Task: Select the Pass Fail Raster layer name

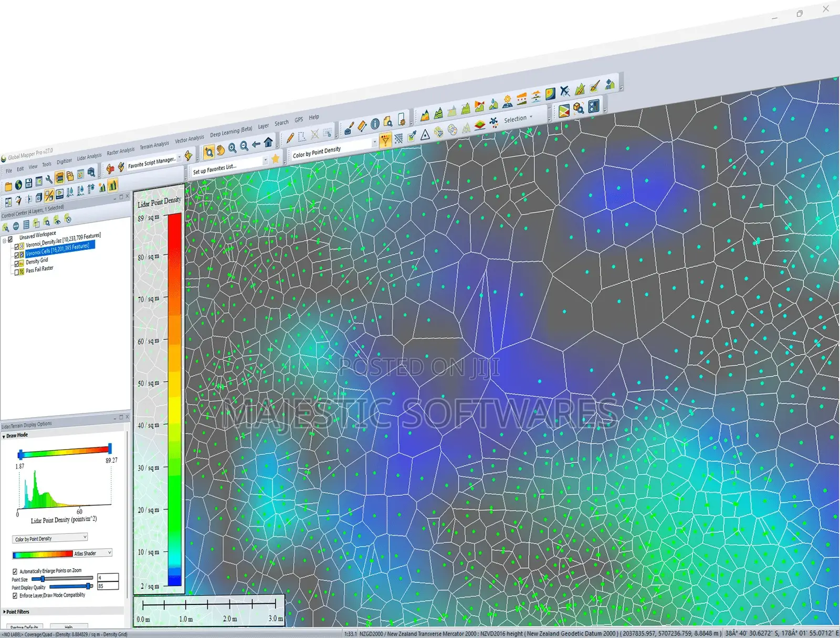Action: tap(39, 269)
